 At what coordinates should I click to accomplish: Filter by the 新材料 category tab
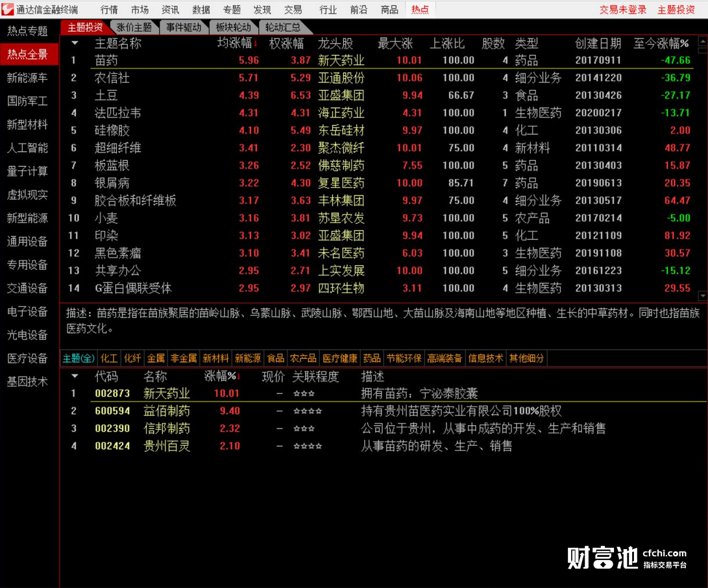click(216, 359)
